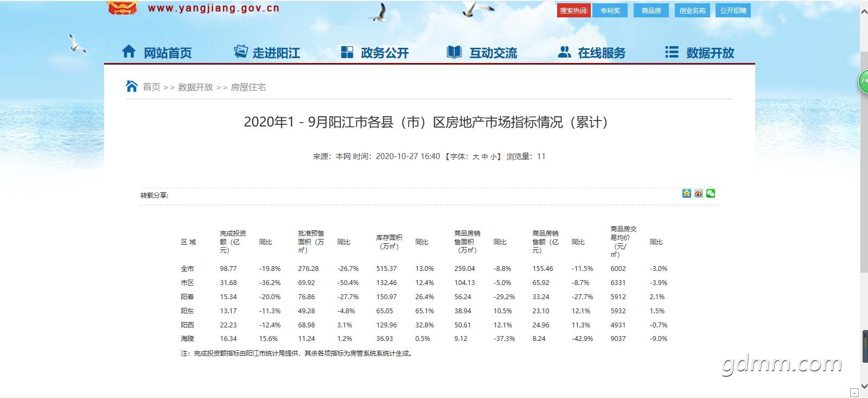Select the 市区 row label
868x398 pixels.
point(187,283)
